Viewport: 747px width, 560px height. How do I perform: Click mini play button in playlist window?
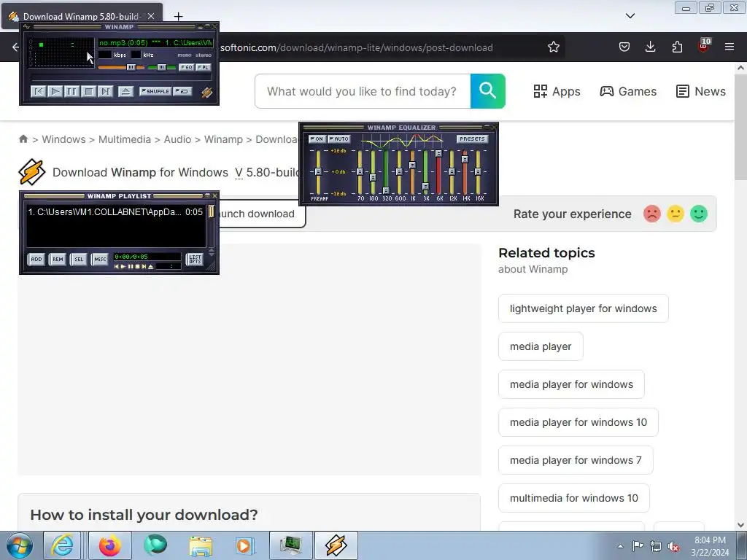[x=123, y=267]
